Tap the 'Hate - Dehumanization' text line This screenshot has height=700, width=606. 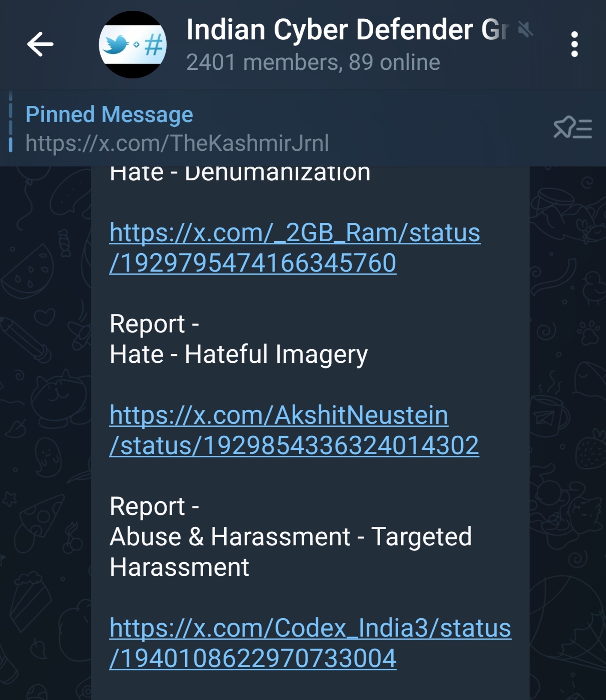pyautogui.click(x=240, y=172)
